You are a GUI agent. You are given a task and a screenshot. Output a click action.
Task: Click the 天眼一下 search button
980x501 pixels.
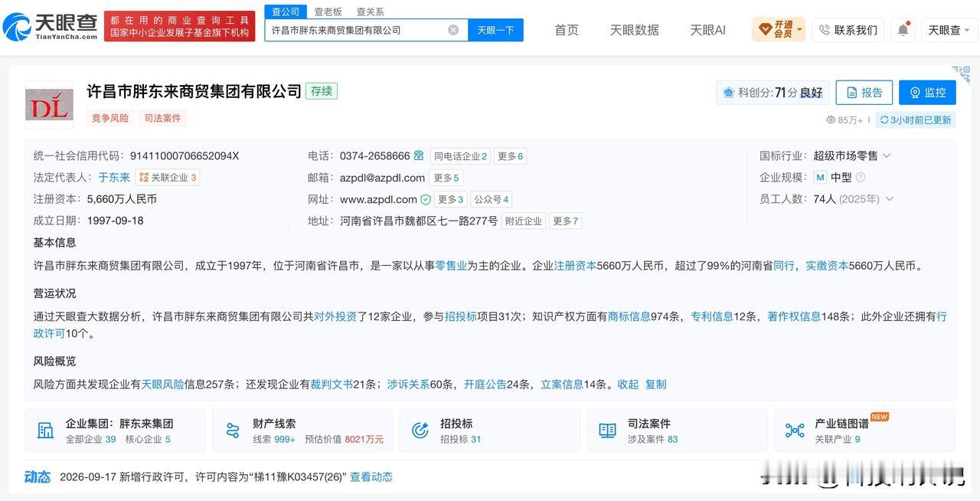(x=495, y=30)
